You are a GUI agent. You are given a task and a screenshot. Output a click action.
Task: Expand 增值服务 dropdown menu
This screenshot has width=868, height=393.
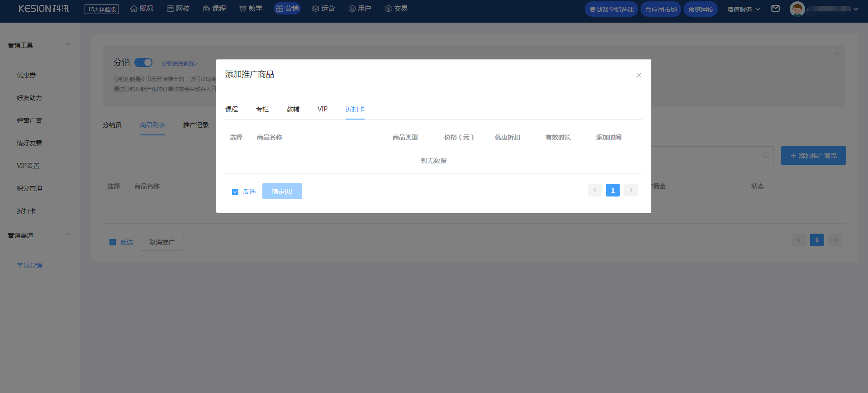click(743, 9)
